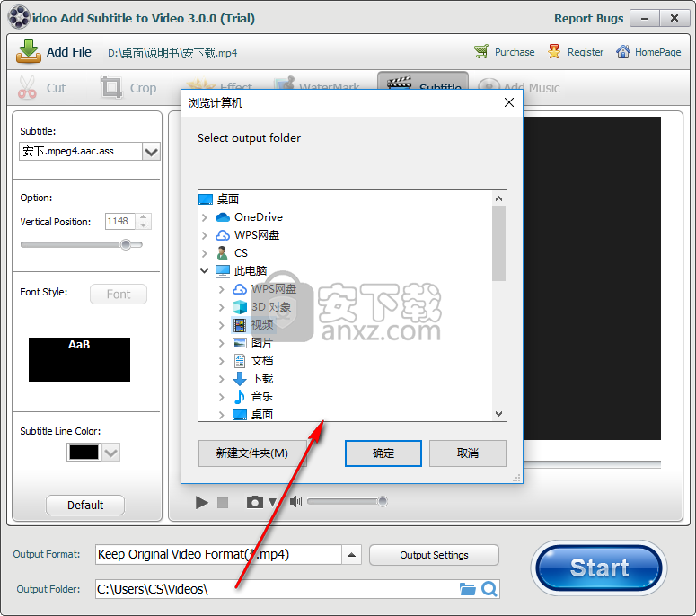Click the Register medal icon
The image size is (696, 616).
[x=554, y=52]
